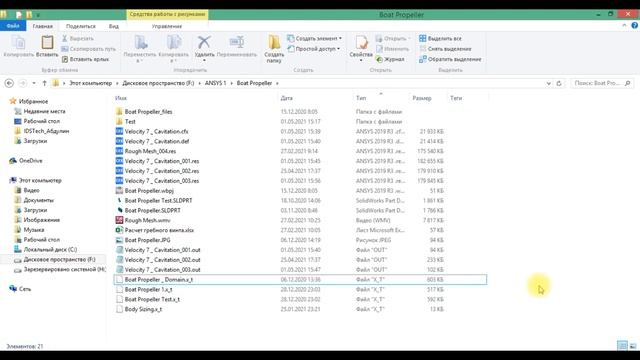This screenshot has height=360, width=640.
Task: Click the search Boat Propeller field
Action: 601,83
